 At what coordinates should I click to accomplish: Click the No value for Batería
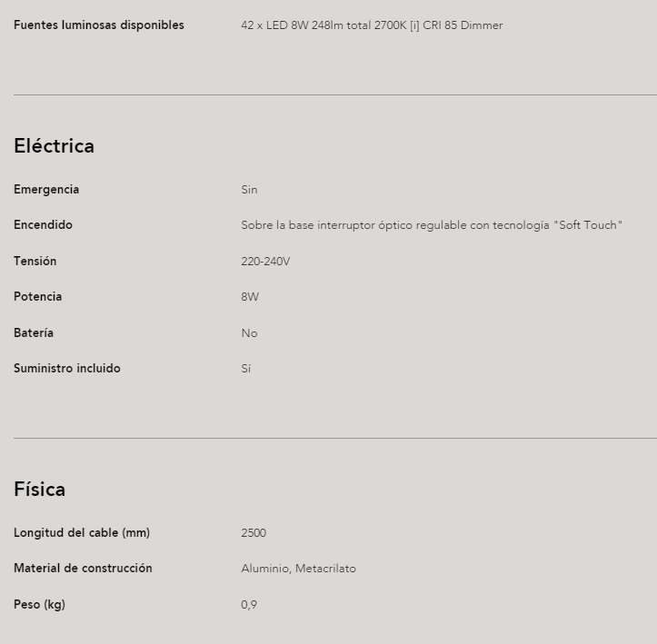pyautogui.click(x=249, y=333)
